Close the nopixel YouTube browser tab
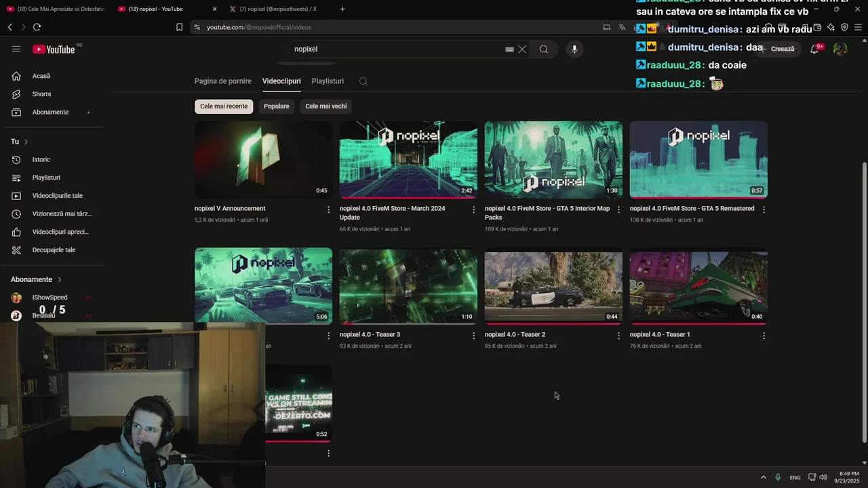The width and height of the screenshot is (868, 488). [x=215, y=9]
